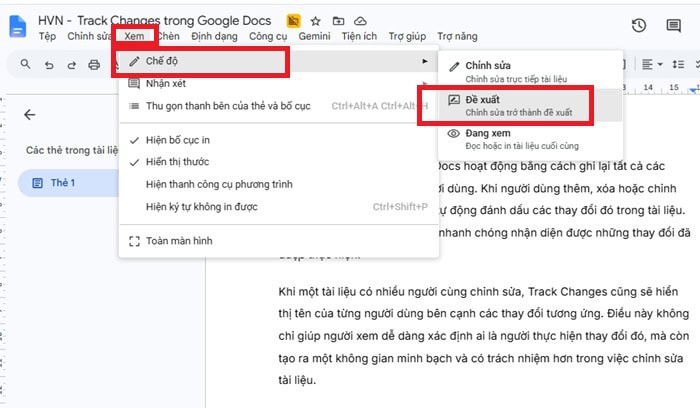Click the paragraph starting Khi một tài liệu

pyautogui.click(x=483, y=336)
